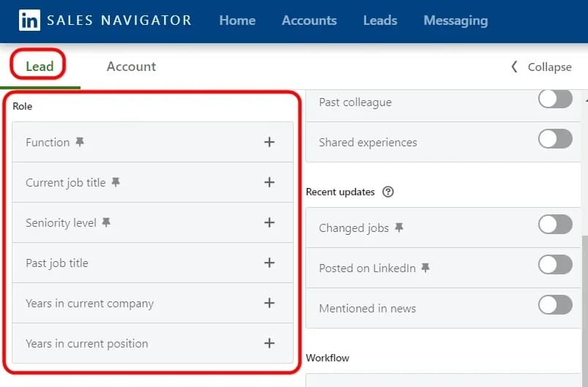
Task: Click the Mentioned in news label
Action: tap(368, 308)
